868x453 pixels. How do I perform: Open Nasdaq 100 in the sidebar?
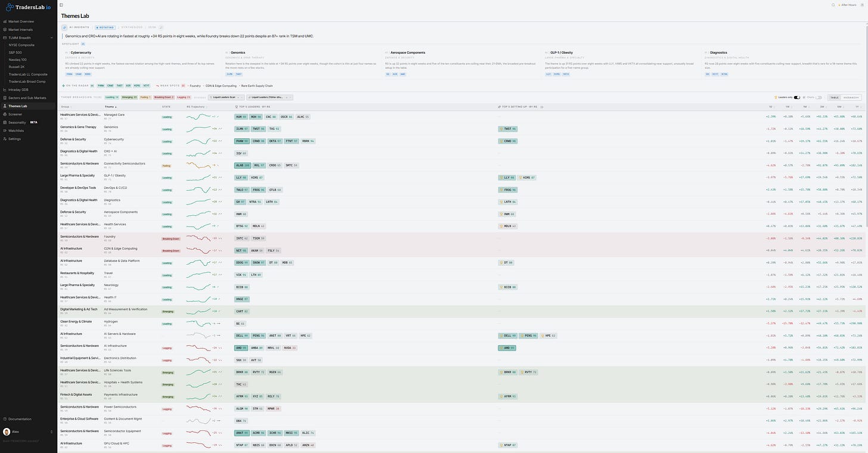(x=18, y=60)
